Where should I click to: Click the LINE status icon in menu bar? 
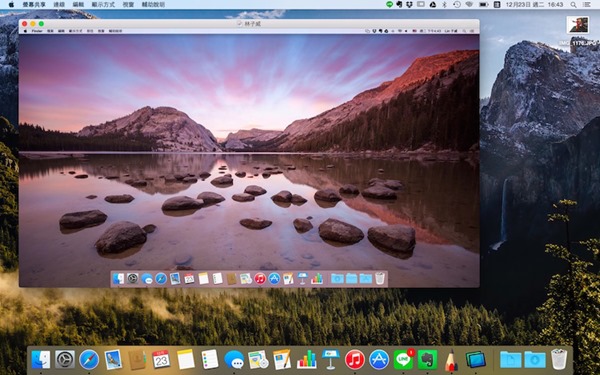390,5
